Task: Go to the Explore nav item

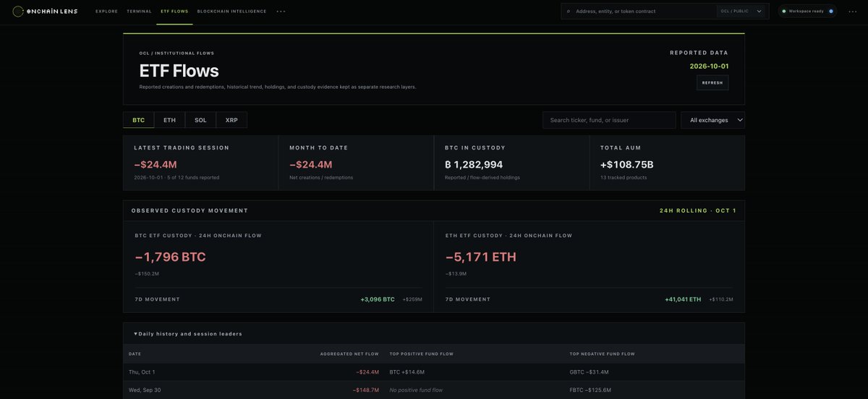Action: (106, 12)
